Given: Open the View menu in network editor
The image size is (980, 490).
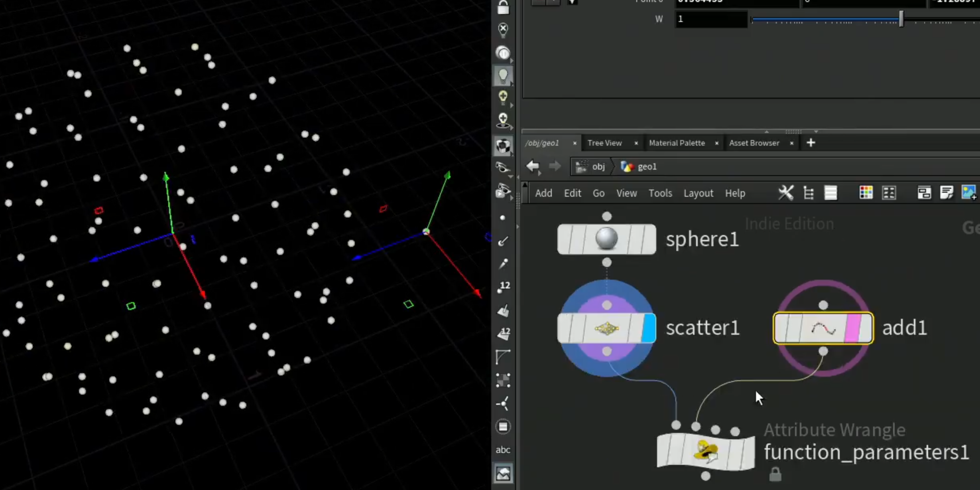Looking at the screenshot, I should click(x=627, y=193).
